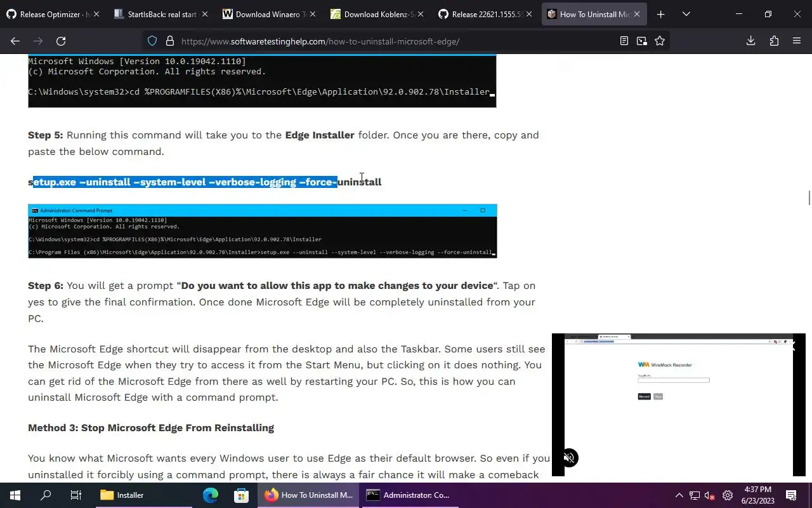Switch to Firefox taskbar button

(x=309, y=495)
